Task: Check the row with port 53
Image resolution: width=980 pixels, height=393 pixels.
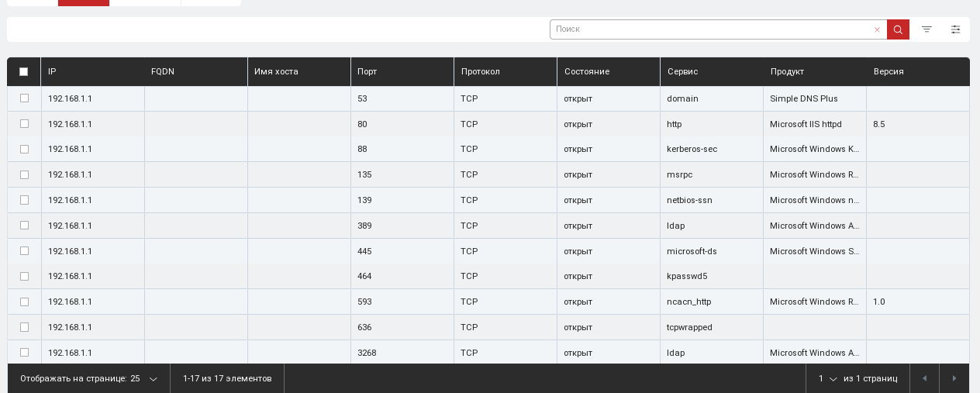Action: coord(24,98)
